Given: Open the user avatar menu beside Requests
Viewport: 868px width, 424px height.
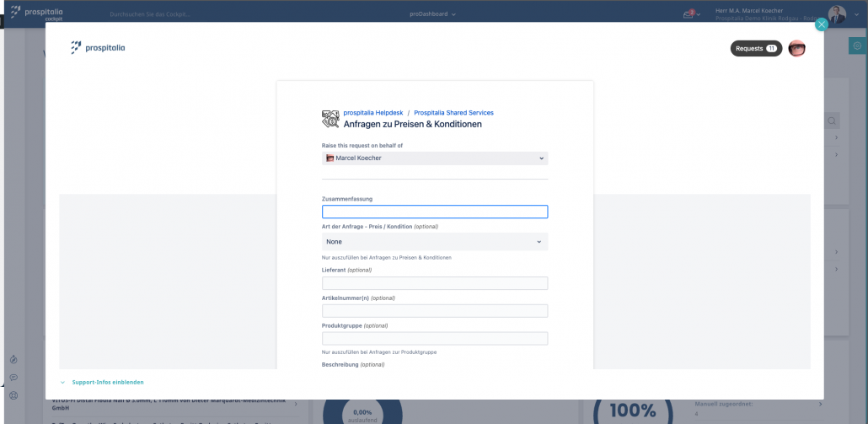Looking at the screenshot, I should point(796,49).
